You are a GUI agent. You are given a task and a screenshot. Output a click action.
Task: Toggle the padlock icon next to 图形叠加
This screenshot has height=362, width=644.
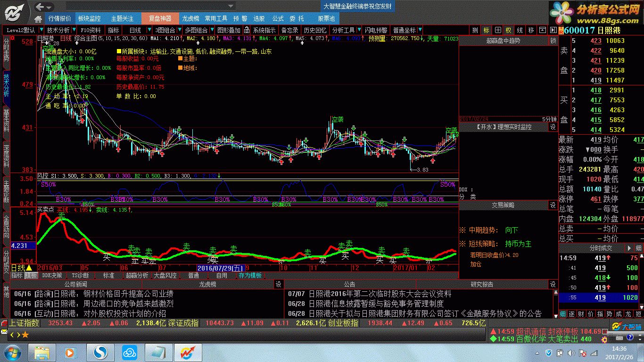[247, 30]
